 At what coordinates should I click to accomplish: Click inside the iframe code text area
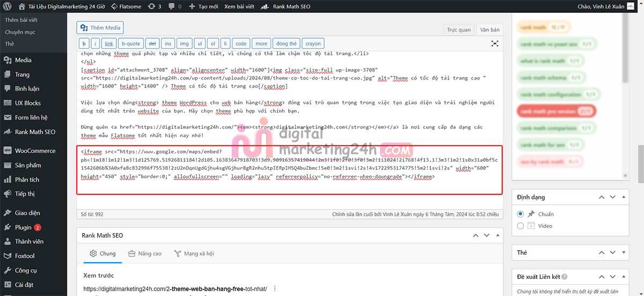[x=290, y=169]
